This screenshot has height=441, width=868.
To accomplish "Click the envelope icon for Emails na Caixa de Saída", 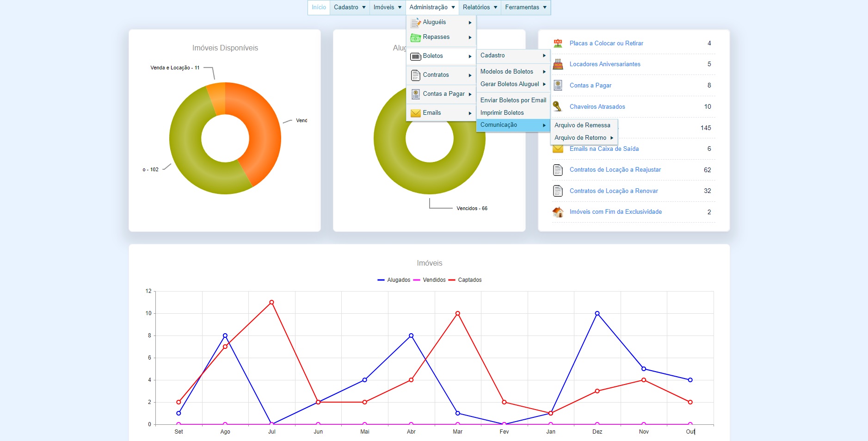I will 558,149.
